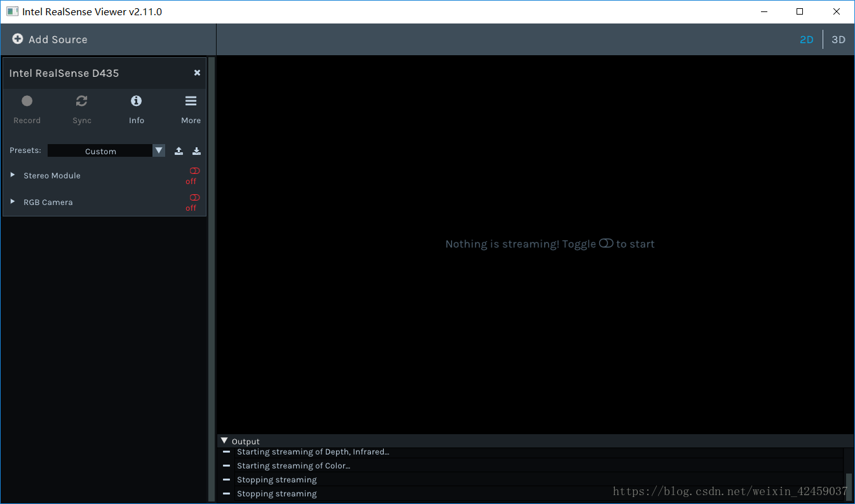855x504 pixels.
Task: Toggle RGB Camera streaming on
Action: point(194,197)
